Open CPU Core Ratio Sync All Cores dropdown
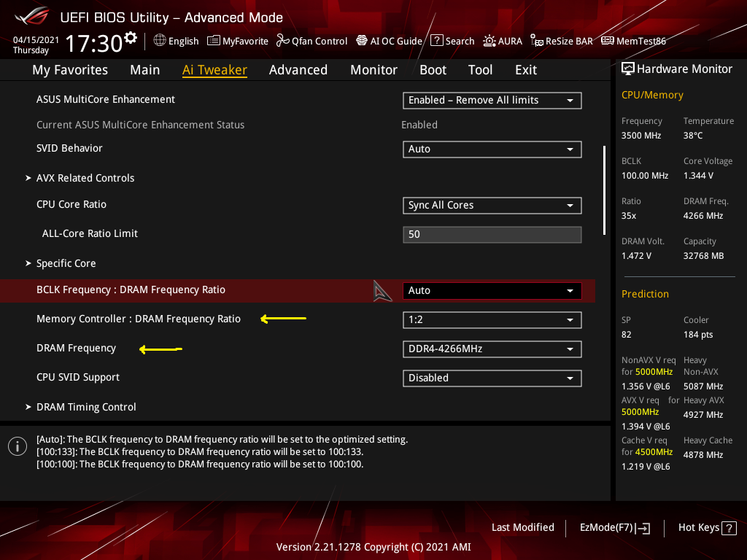The height and width of the screenshot is (560, 747). pyautogui.click(x=492, y=205)
